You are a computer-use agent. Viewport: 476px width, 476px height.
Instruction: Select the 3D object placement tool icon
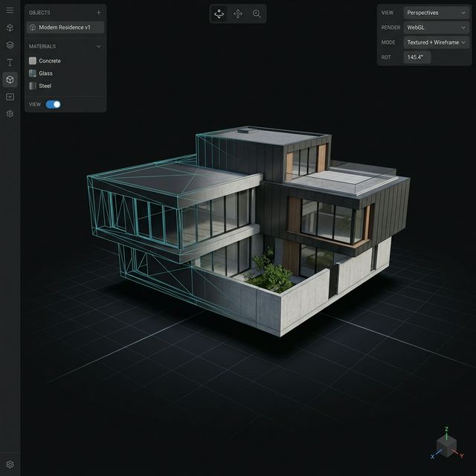pyautogui.click(x=10, y=28)
